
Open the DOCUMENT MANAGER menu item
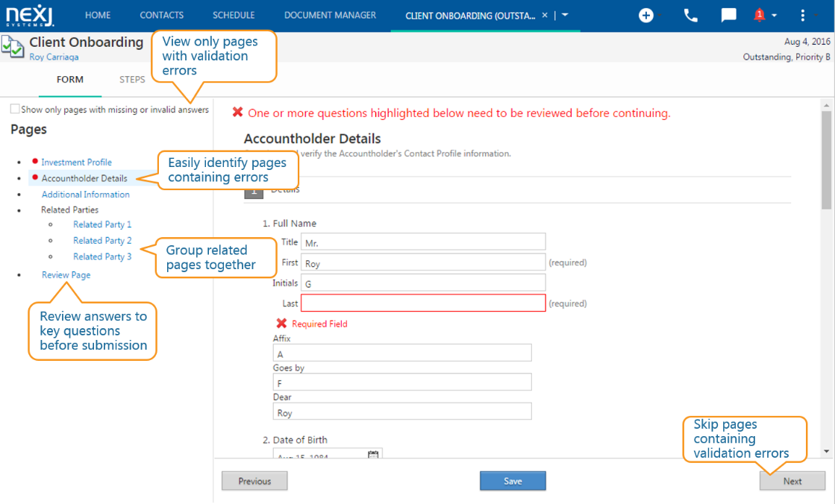(330, 16)
